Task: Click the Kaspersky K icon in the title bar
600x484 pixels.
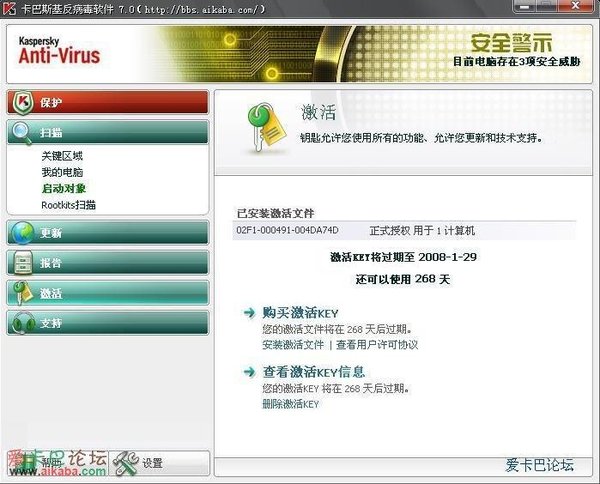Action: click(x=9, y=8)
